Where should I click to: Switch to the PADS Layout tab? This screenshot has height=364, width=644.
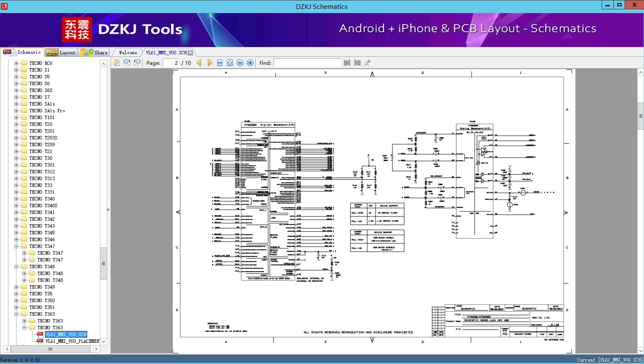click(61, 52)
